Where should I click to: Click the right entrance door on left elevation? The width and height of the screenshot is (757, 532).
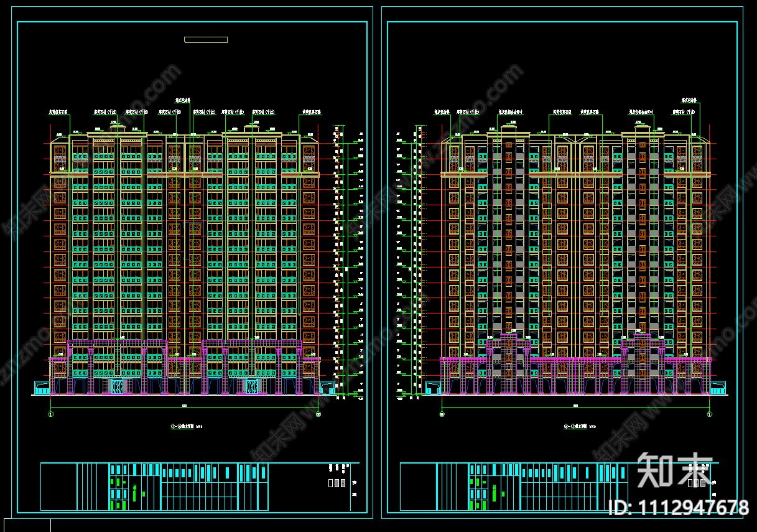point(252,387)
